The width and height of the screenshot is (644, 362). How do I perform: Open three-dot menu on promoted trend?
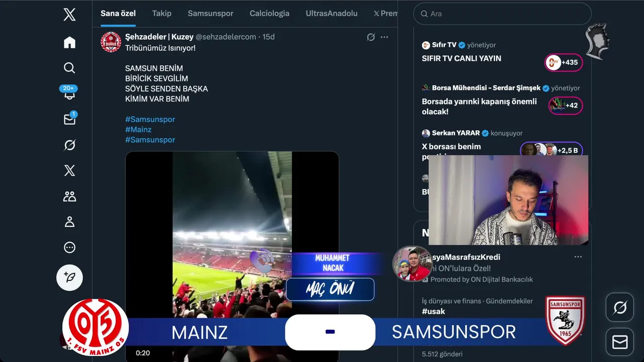(578, 257)
